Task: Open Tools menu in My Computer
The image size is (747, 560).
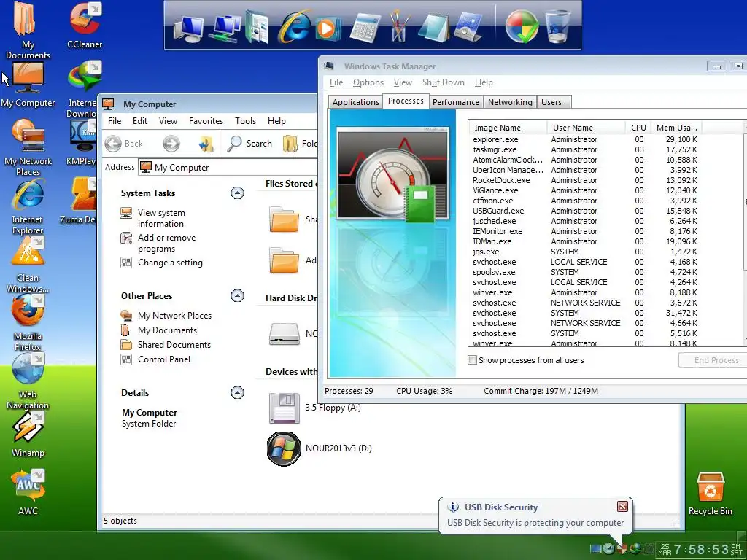Action: [245, 121]
